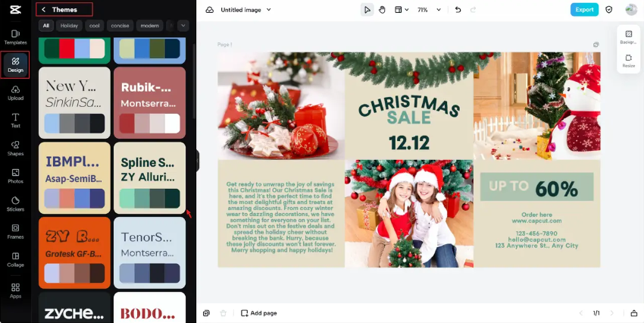Select the modern filter tag
Screen dimensions: 644x323
149,26
